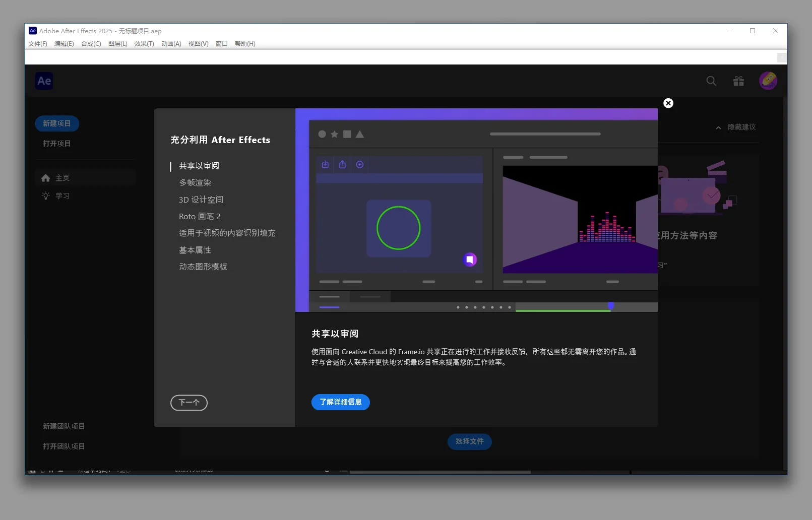Image resolution: width=812 pixels, height=520 pixels.
Task: Open the 文件(F) menu
Action: tap(38, 44)
